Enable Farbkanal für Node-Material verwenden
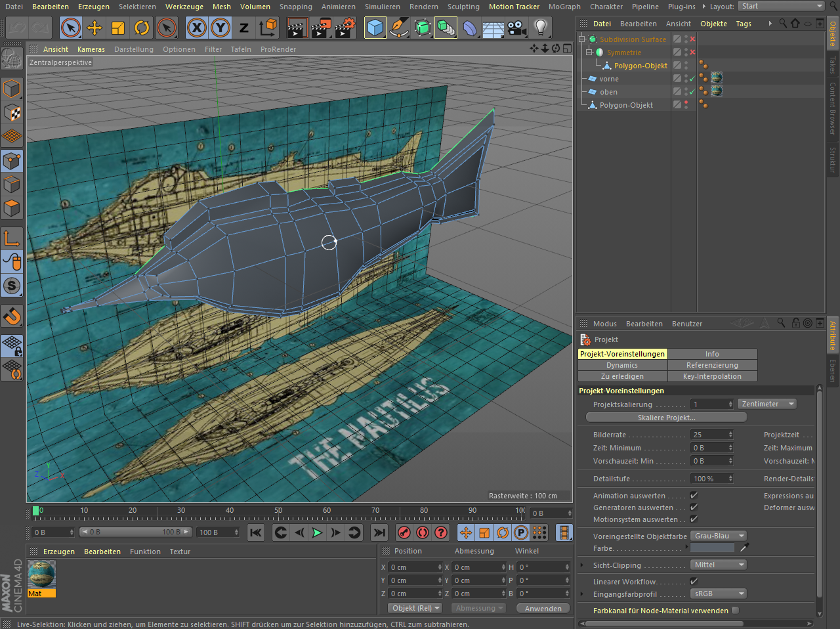 click(735, 611)
